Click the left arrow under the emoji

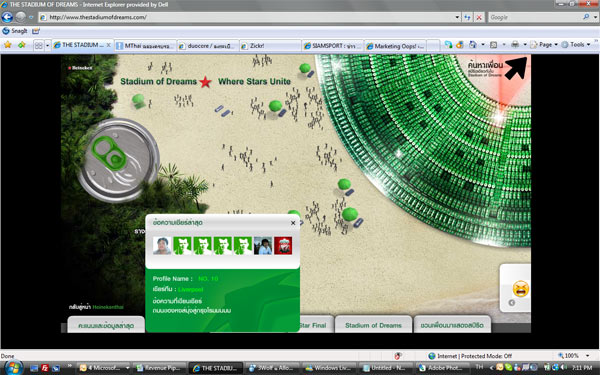tap(512, 303)
